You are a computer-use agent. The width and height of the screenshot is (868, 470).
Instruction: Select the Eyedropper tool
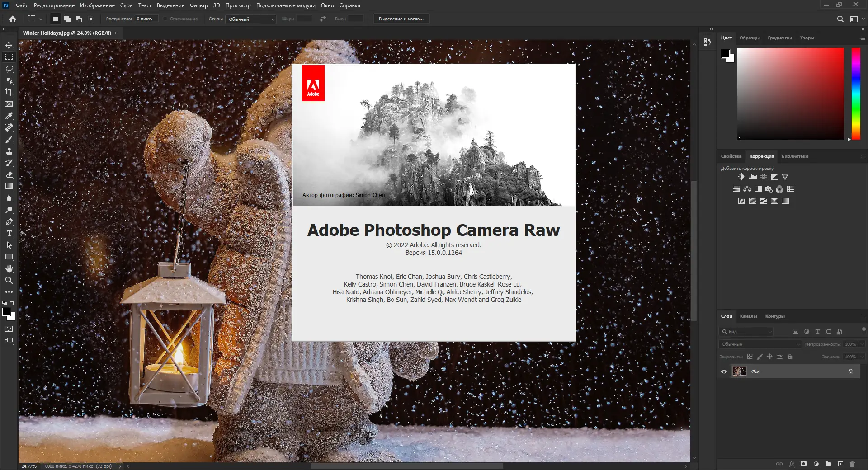point(9,116)
